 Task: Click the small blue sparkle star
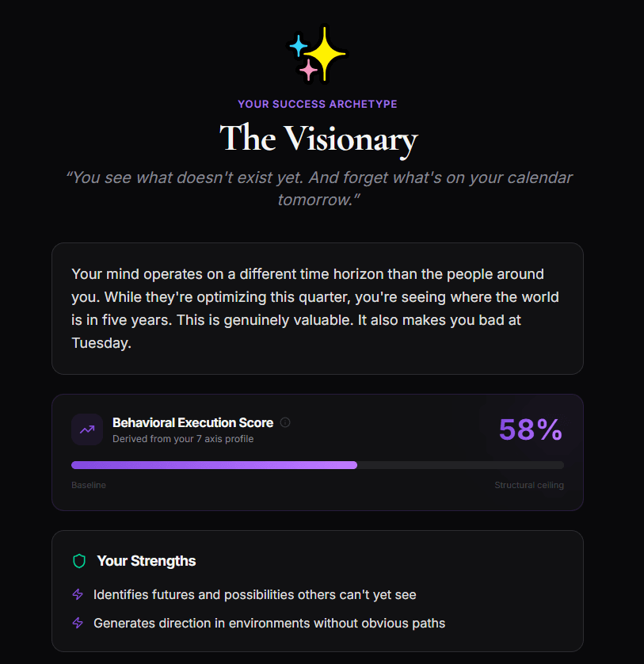pyautogui.click(x=299, y=46)
